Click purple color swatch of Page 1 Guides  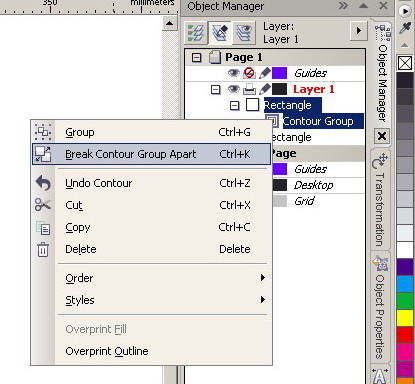(x=279, y=73)
